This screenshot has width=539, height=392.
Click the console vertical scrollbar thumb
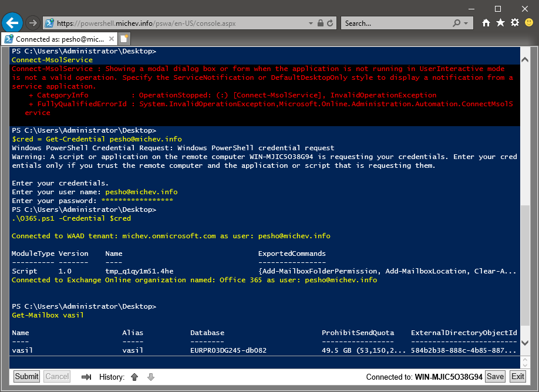[x=525, y=265]
